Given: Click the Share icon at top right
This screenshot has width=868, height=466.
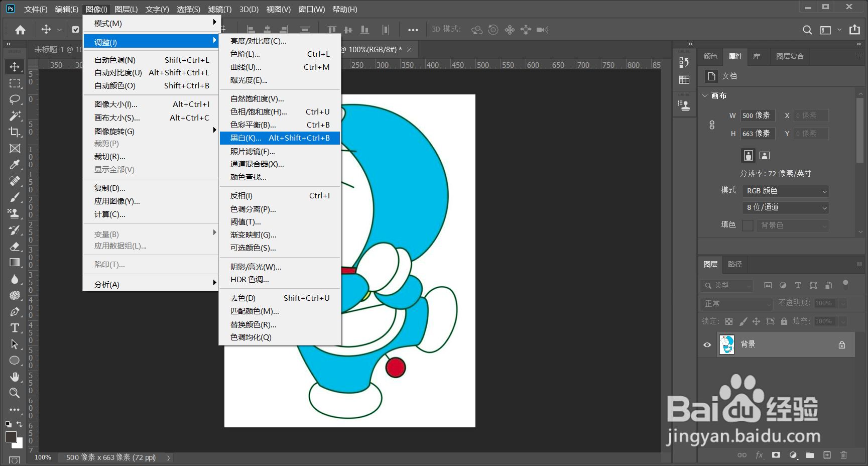Looking at the screenshot, I should (854, 30).
